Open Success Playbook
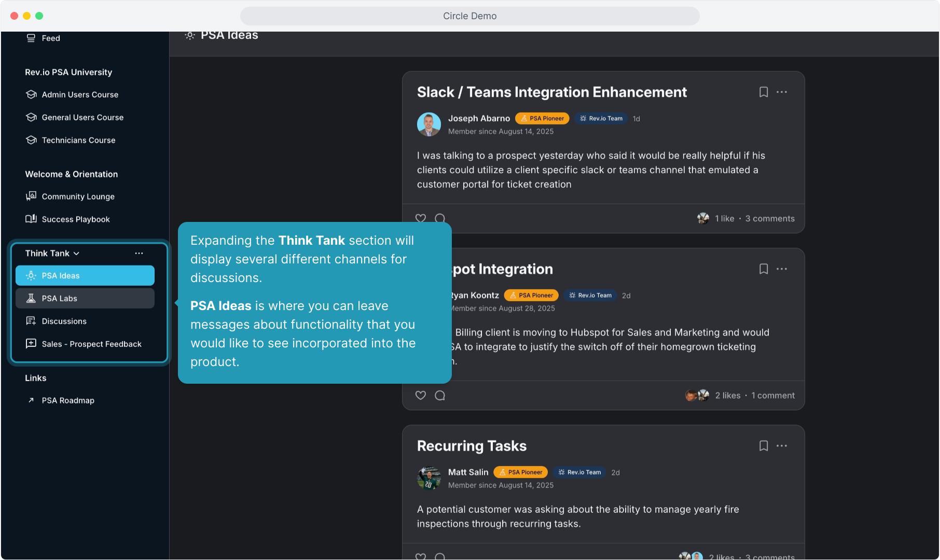940x560 pixels. 76,219
